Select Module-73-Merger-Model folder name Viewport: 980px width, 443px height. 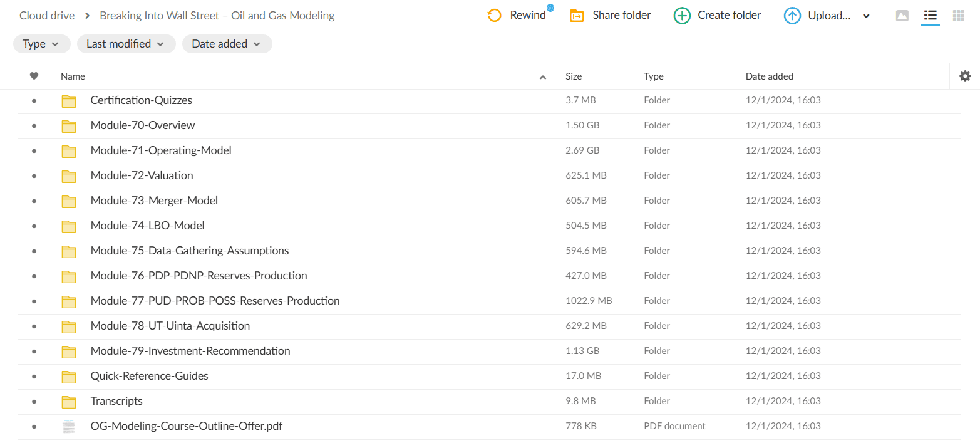[154, 201]
